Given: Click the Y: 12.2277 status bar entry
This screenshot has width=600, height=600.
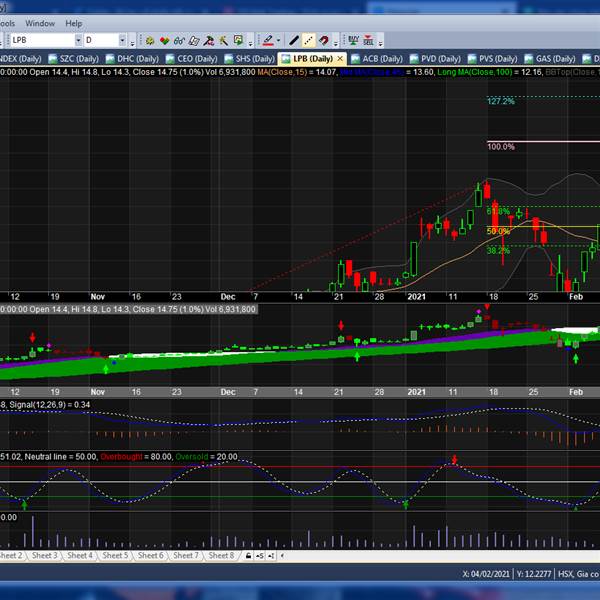Looking at the screenshot, I should click(x=534, y=574).
